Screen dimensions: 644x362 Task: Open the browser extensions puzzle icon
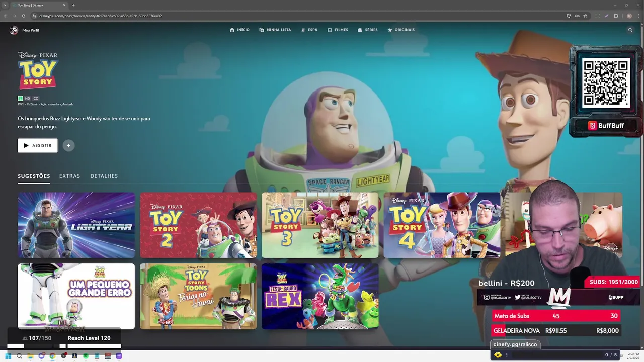point(616,16)
